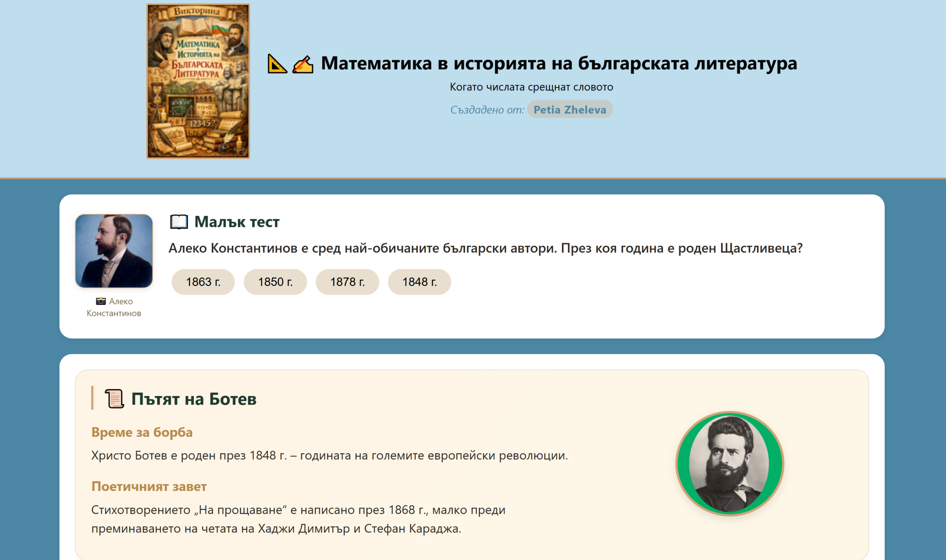This screenshot has height=560, width=946.
Task: Select answer 1863 г.
Action: pyautogui.click(x=203, y=282)
